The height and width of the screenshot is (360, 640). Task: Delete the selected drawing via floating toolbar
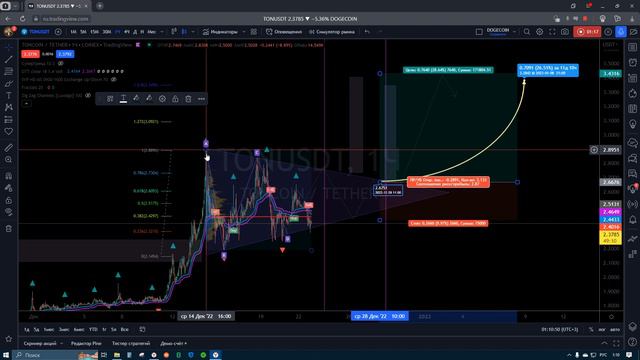188,99
